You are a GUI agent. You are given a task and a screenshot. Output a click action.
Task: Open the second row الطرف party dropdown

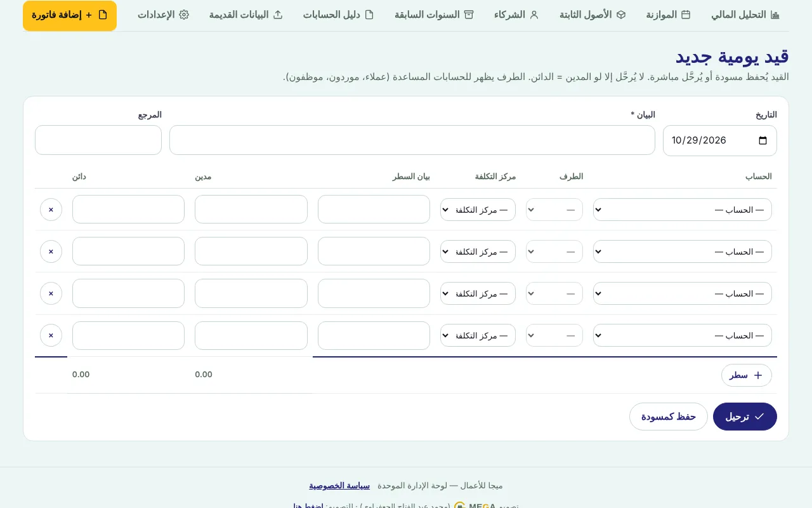[554, 251]
